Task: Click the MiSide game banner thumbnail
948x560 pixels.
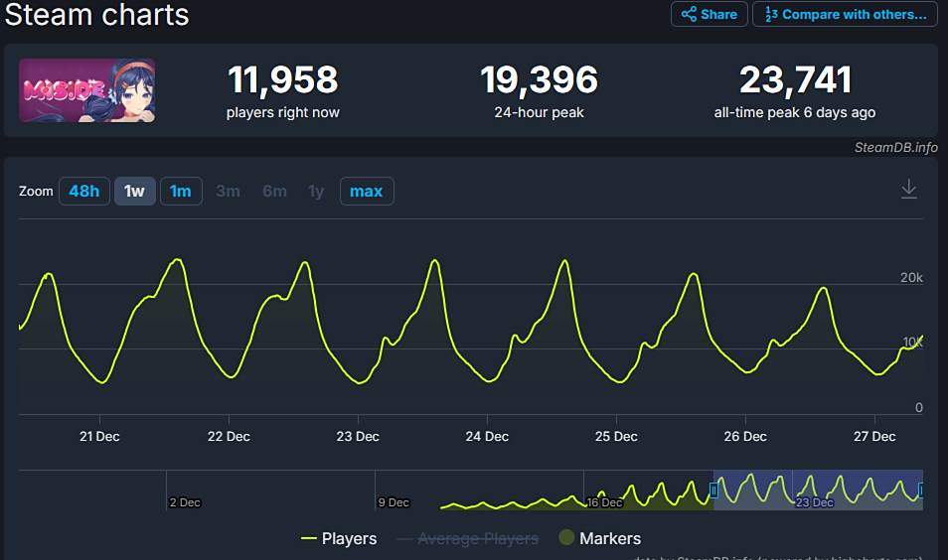Action: [x=87, y=90]
